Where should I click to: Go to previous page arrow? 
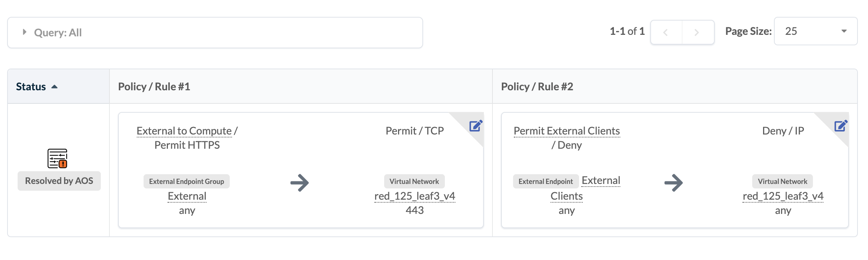[666, 33]
